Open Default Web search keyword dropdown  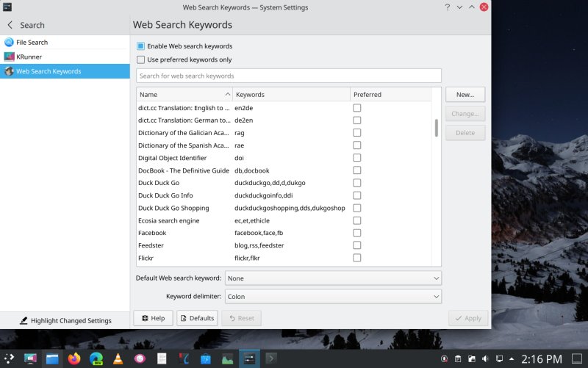333,278
